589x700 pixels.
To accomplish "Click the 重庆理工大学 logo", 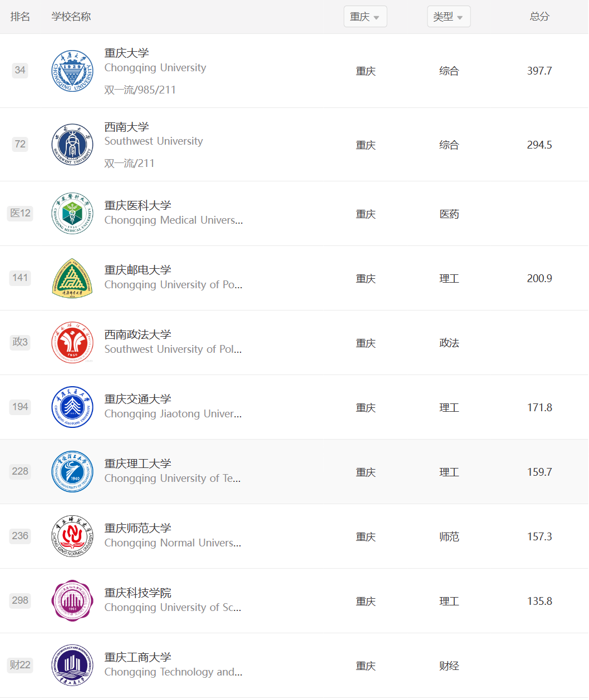I will pos(72,472).
